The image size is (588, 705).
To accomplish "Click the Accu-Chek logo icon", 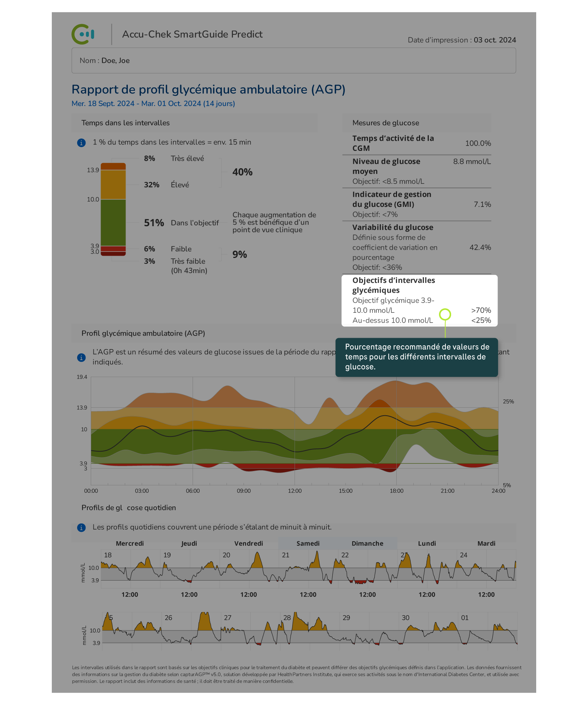I will [83, 34].
